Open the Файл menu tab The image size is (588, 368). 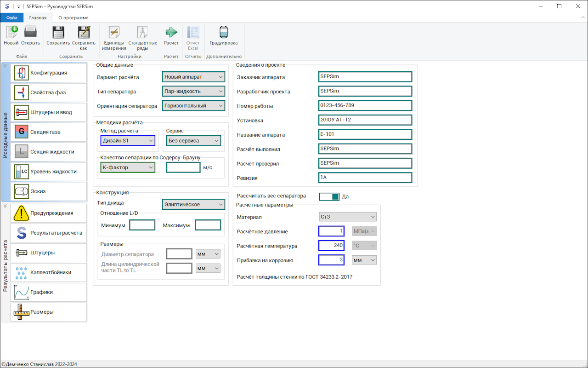click(12, 18)
